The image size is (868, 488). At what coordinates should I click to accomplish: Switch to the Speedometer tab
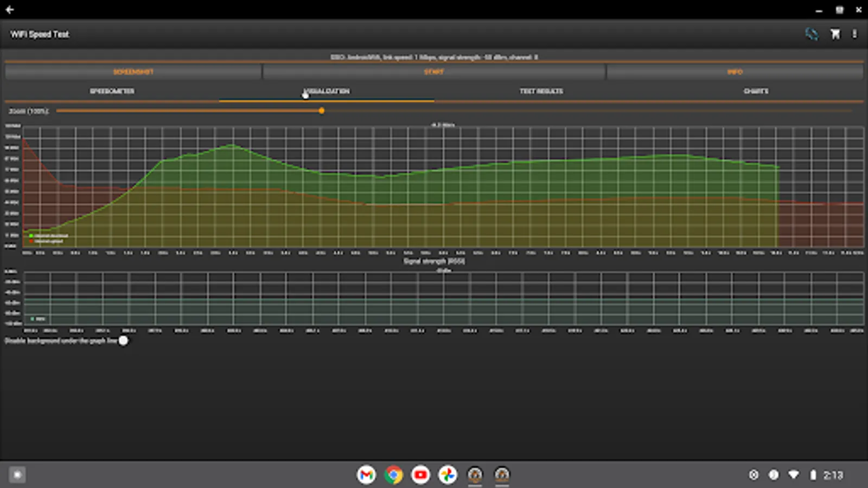click(112, 91)
